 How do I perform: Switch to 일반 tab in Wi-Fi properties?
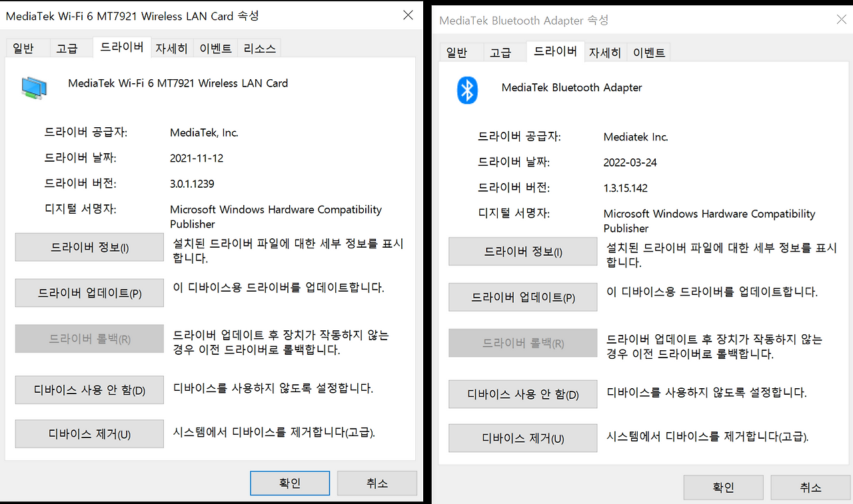click(x=27, y=47)
